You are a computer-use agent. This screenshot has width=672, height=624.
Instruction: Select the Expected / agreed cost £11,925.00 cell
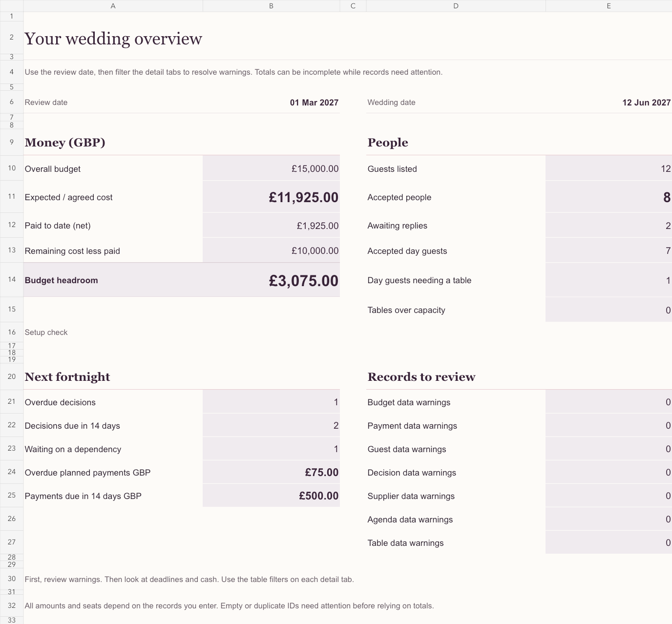tap(271, 197)
